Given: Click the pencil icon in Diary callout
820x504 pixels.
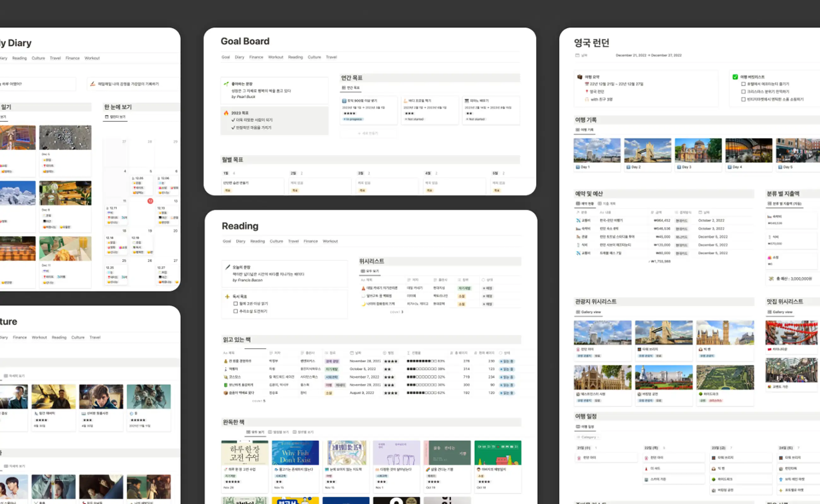Looking at the screenshot, I should (x=93, y=84).
